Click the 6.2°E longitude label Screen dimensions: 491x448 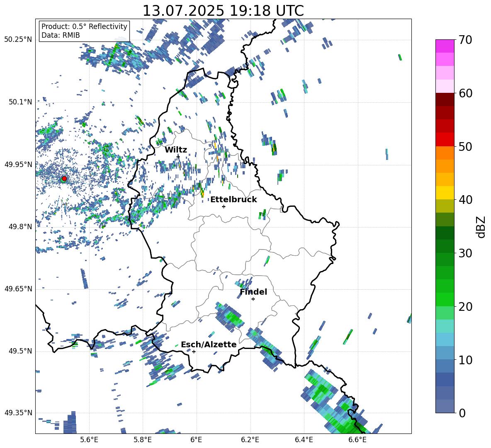[x=250, y=440]
